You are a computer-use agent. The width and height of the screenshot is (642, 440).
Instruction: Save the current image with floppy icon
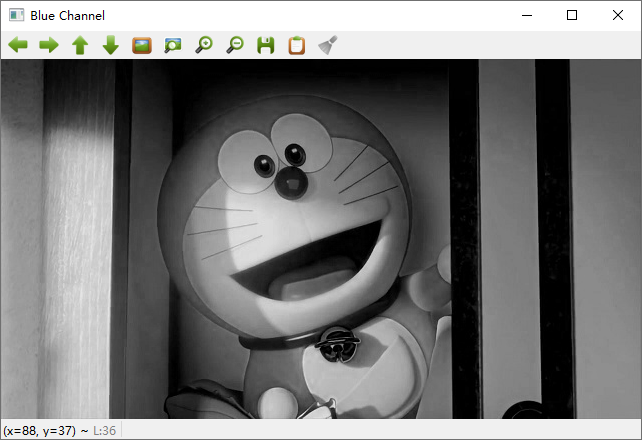[x=266, y=45]
